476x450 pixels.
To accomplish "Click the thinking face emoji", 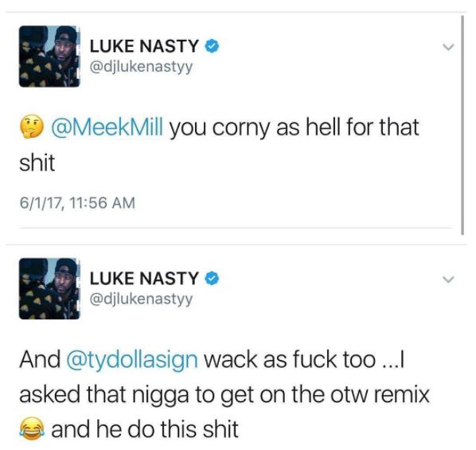I will 32,127.
